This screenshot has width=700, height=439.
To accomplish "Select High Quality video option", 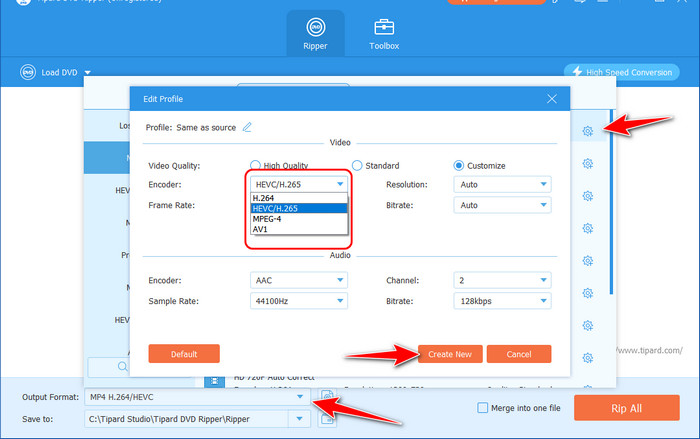I will (279, 165).
